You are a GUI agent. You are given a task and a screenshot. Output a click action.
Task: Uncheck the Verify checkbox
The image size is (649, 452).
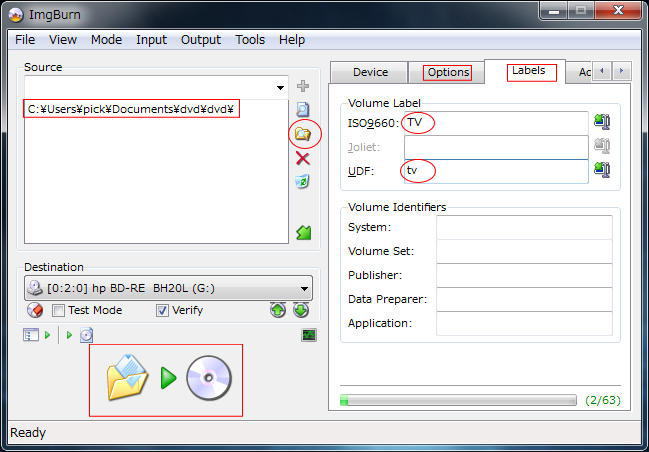[x=162, y=310]
